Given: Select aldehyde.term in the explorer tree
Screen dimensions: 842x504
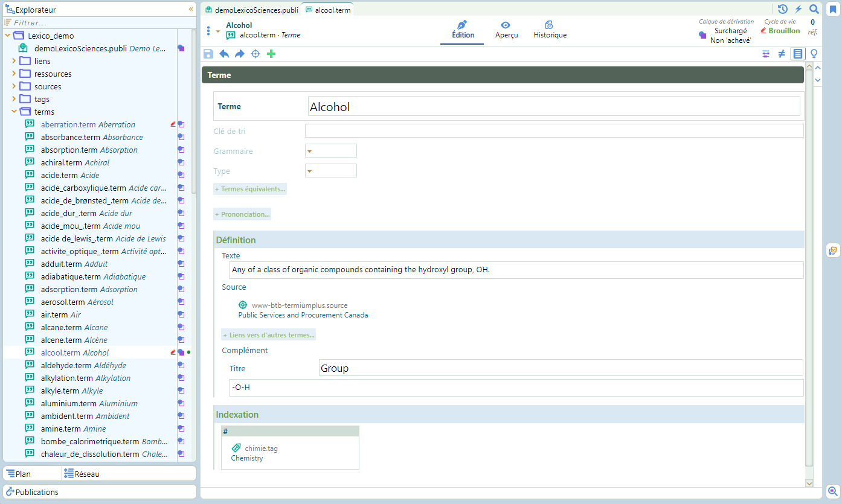Looking at the screenshot, I should (x=66, y=365).
